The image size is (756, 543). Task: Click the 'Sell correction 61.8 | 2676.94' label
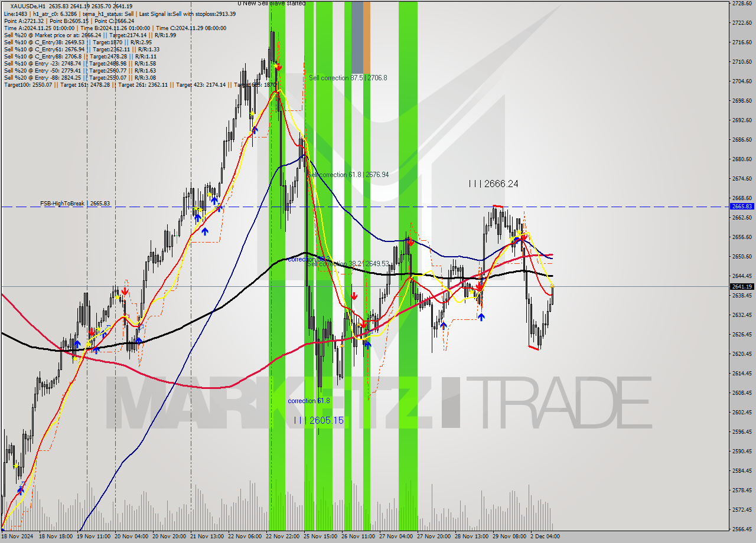(348, 175)
